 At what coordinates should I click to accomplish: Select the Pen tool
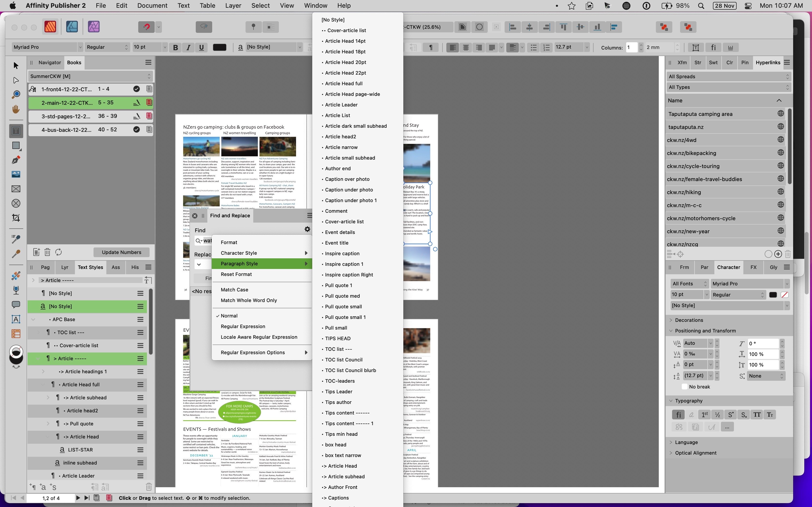coord(16,160)
